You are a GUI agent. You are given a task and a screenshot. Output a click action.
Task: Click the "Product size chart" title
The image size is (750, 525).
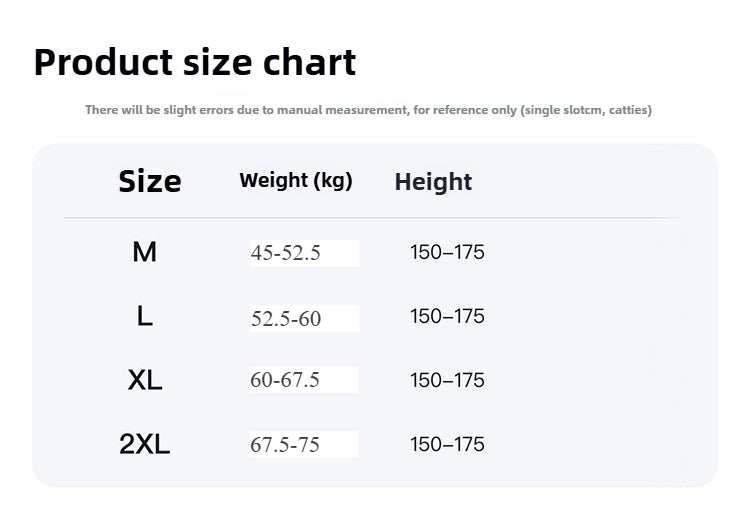(x=195, y=62)
